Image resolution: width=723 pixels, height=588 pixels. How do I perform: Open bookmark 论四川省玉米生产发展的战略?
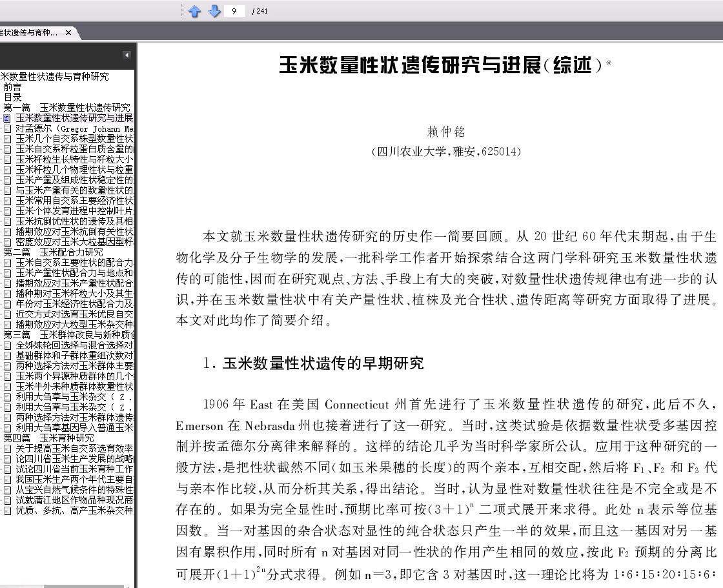(x=75, y=459)
